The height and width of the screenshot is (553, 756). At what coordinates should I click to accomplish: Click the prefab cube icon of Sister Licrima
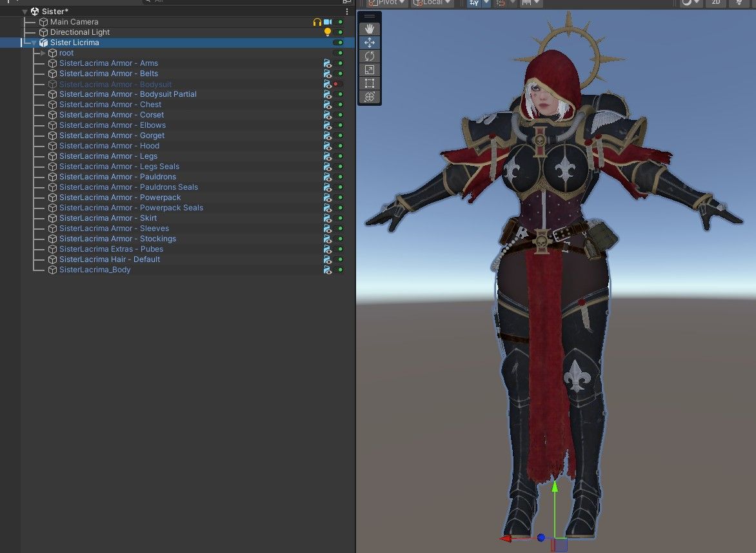click(43, 43)
